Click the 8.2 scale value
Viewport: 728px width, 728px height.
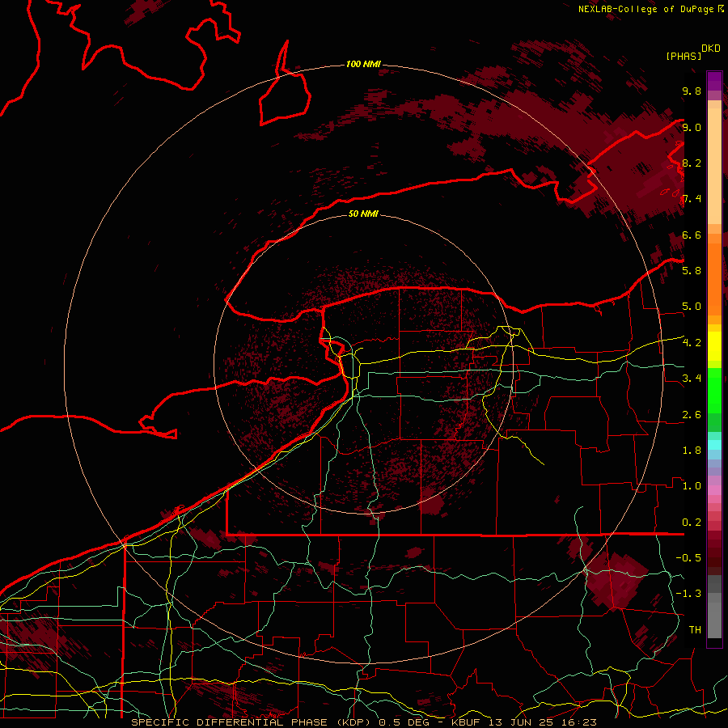coord(692,163)
